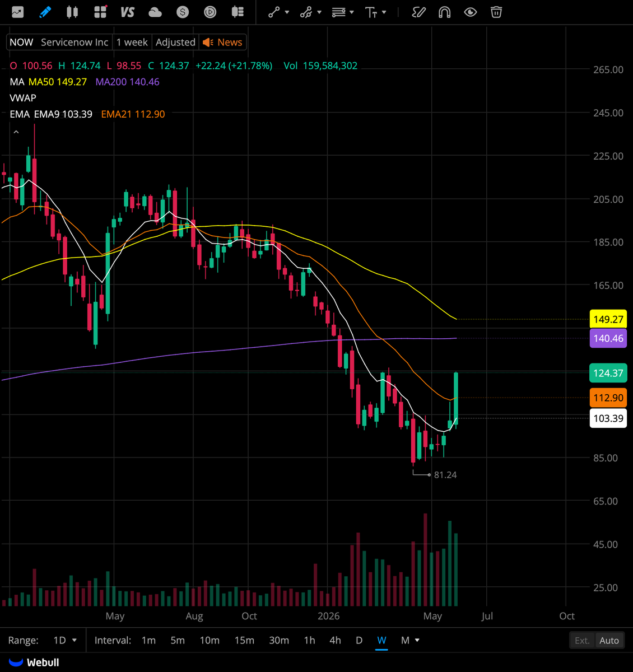Click the cloud icon in toolbar
633x672 pixels.
pyautogui.click(x=155, y=12)
